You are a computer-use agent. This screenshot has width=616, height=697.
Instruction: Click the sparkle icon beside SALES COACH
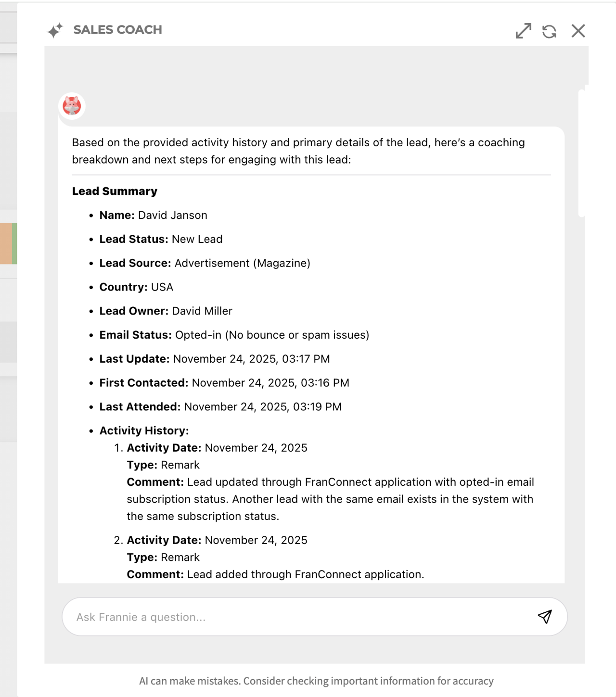[x=55, y=29]
